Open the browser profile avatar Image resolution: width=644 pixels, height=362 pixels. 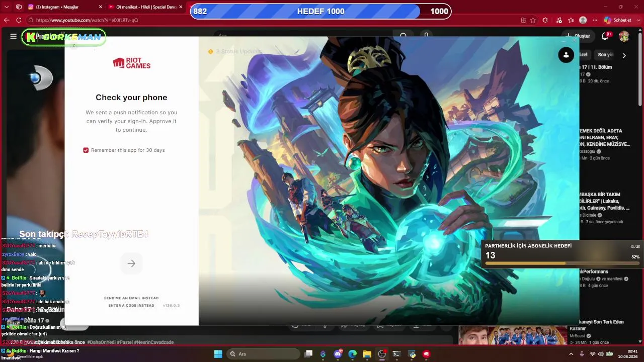pos(583,20)
